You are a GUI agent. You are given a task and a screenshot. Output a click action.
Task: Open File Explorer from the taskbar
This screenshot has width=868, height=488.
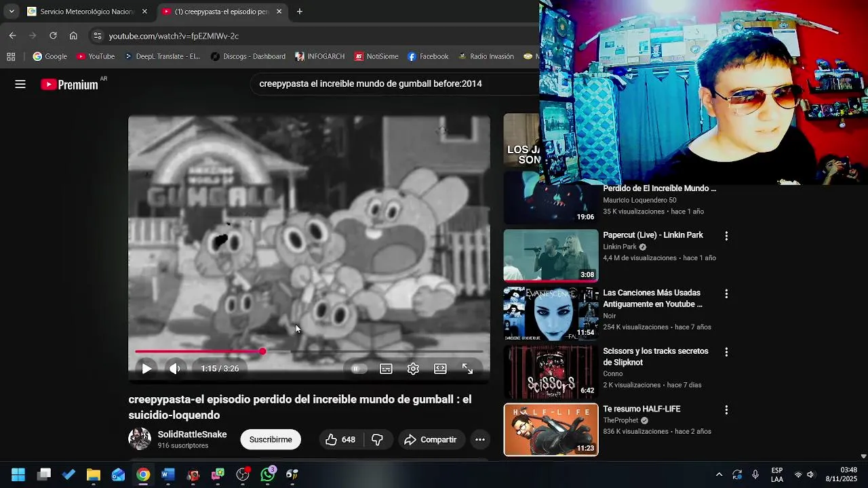click(94, 474)
